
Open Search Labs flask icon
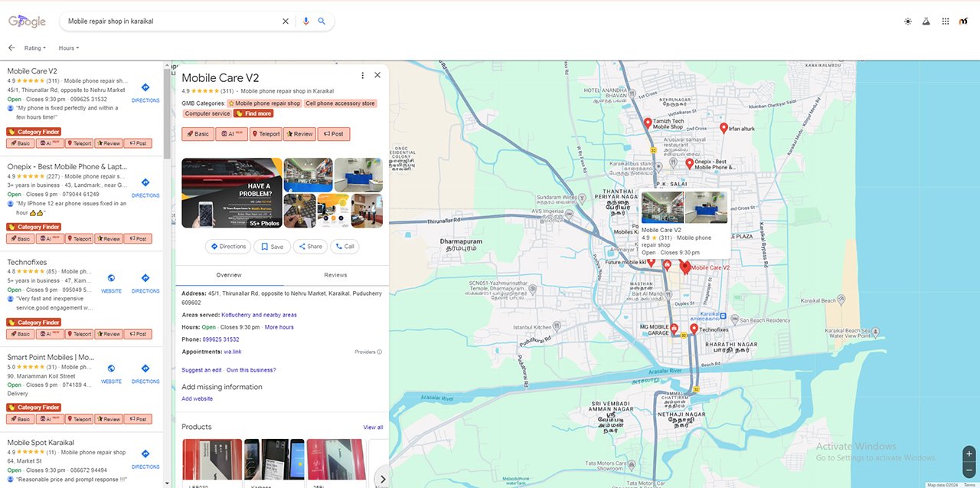926,21
